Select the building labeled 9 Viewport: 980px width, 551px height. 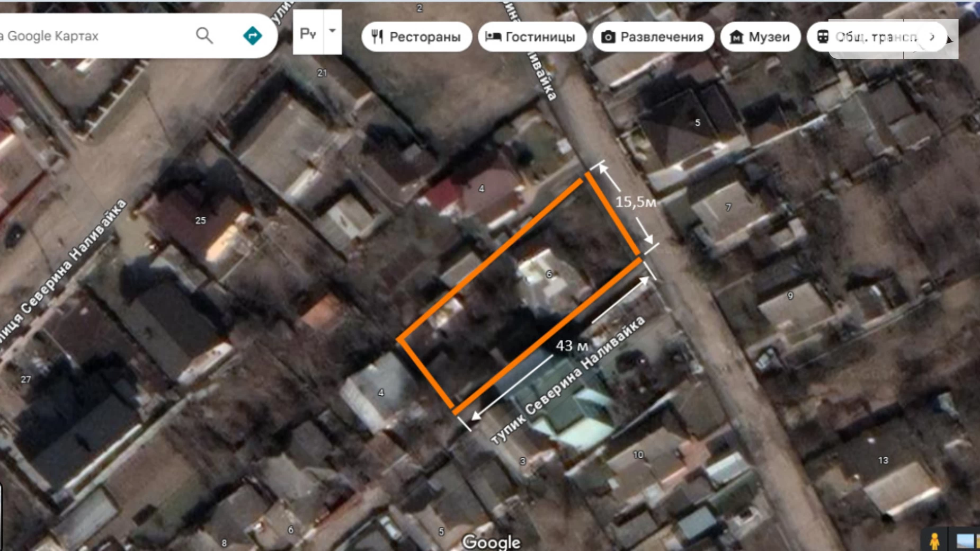[790, 296]
